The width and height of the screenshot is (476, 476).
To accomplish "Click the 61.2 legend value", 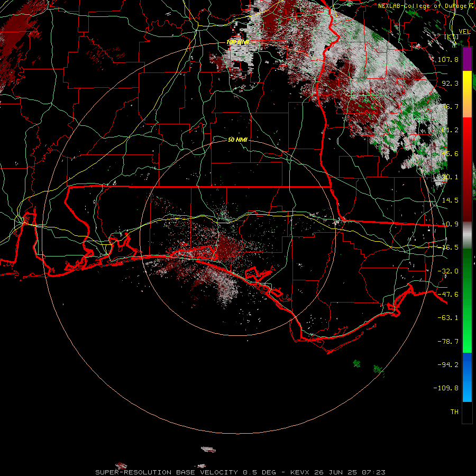I will point(450,130).
